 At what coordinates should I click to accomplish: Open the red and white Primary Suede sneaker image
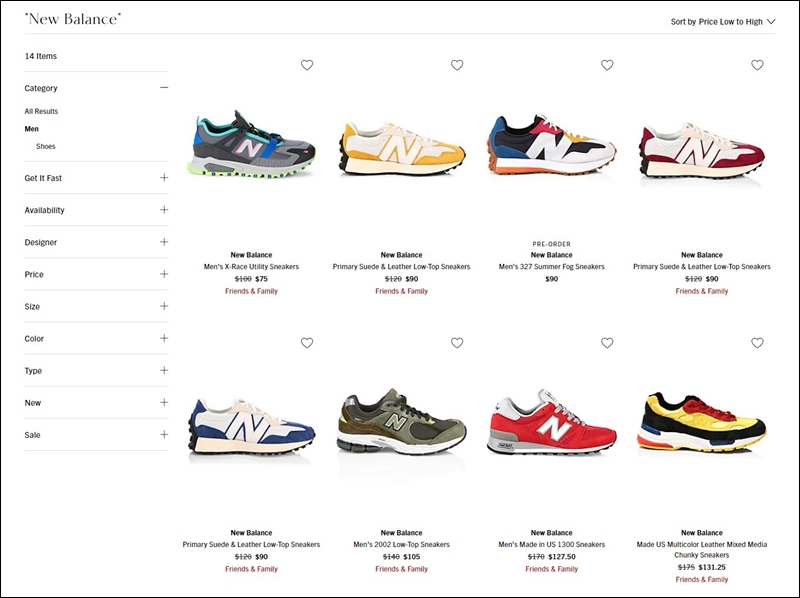click(x=702, y=150)
